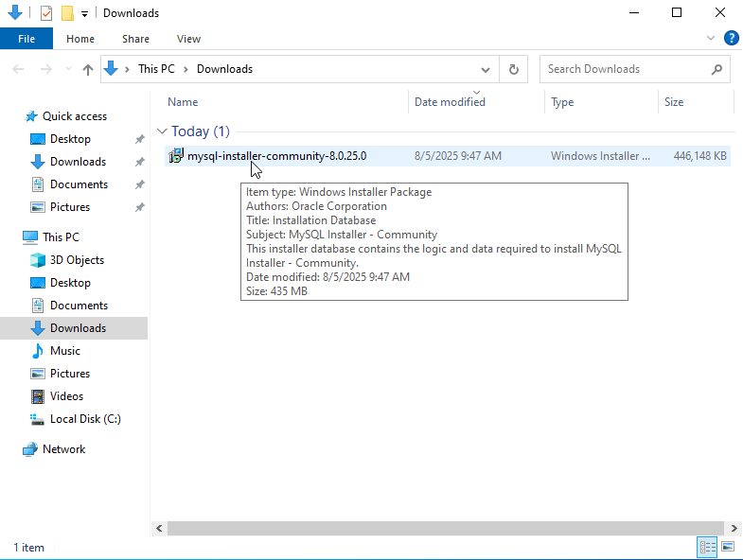The height and width of the screenshot is (560, 743).
Task: Open the Share ribbon tab
Action: tap(135, 39)
